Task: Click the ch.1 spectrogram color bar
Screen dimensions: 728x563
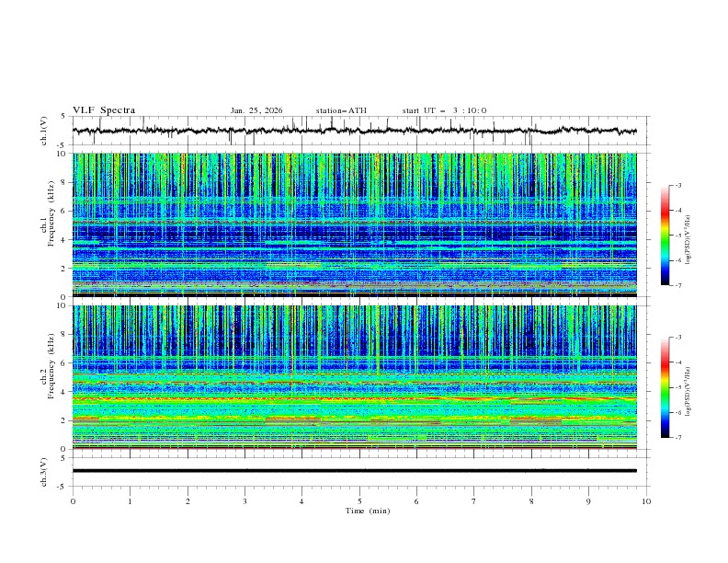Action: point(665,236)
